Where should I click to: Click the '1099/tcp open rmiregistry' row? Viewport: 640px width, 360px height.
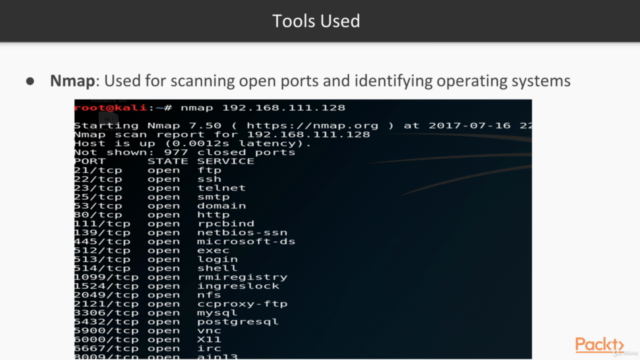181,278
